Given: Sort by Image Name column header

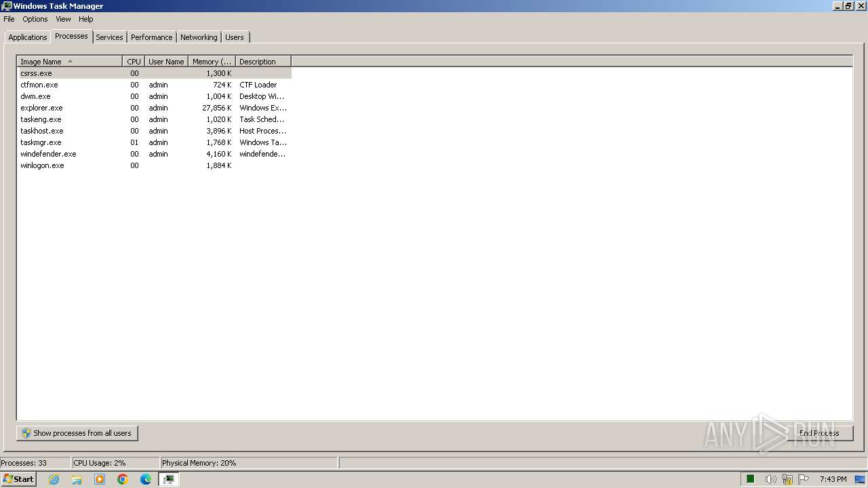Looking at the screenshot, I should [x=70, y=62].
